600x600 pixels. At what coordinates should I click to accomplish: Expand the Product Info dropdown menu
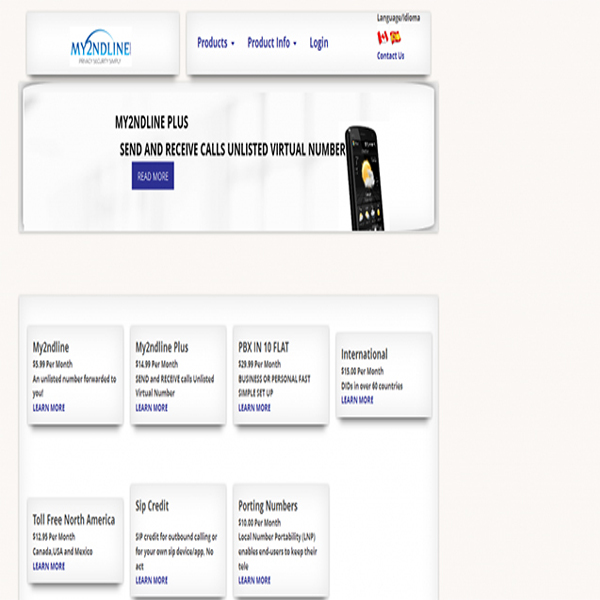[x=272, y=42]
